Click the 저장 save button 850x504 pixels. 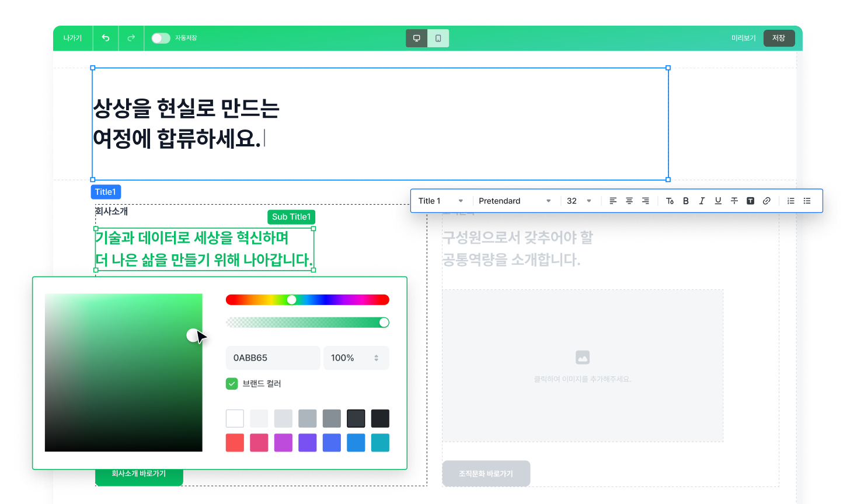(779, 38)
